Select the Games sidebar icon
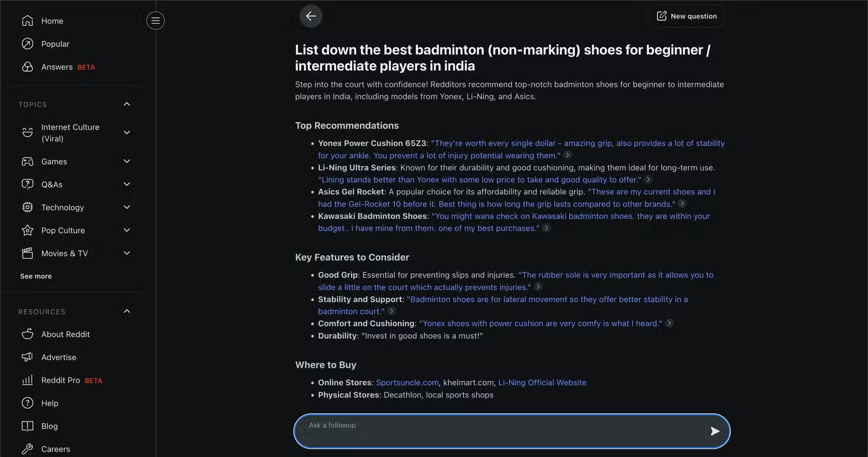The width and height of the screenshot is (868, 457). click(x=27, y=161)
